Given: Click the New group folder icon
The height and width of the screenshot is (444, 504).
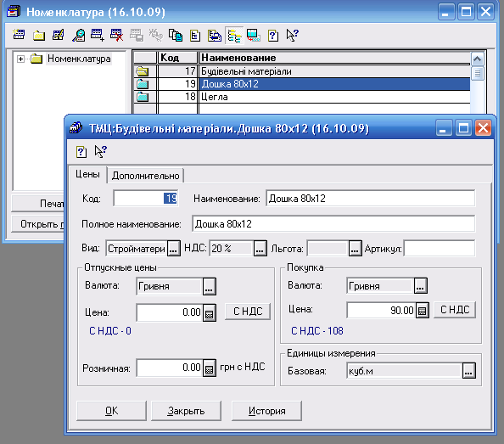Looking at the screenshot, I should 38,35.
